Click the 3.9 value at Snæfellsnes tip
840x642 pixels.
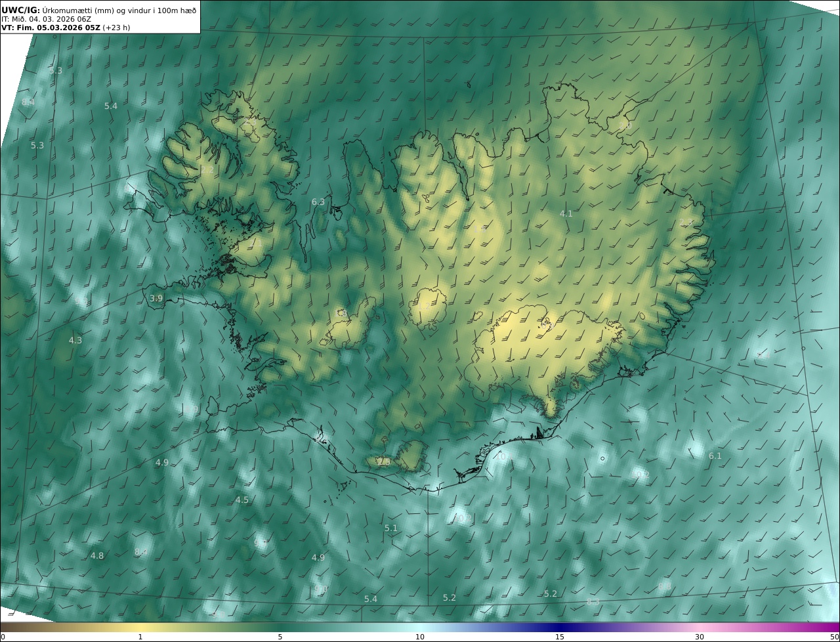tap(156, 298)
